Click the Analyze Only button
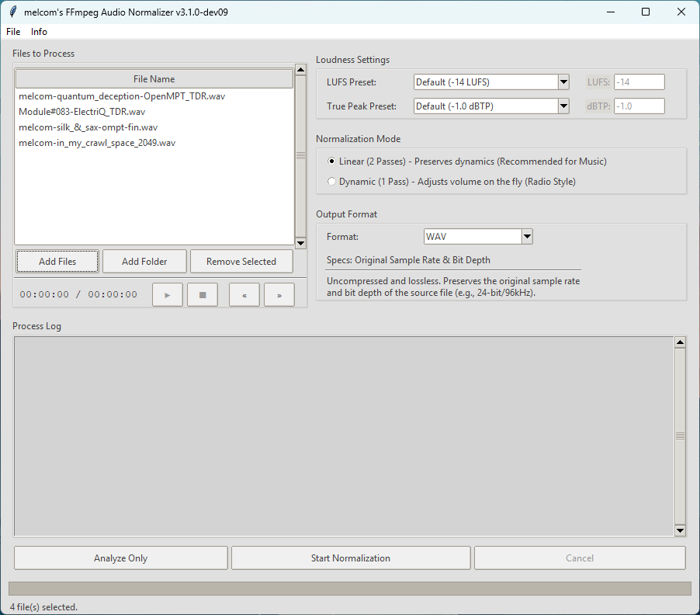Viewport: 700px width, 615px height. [121, 558]
